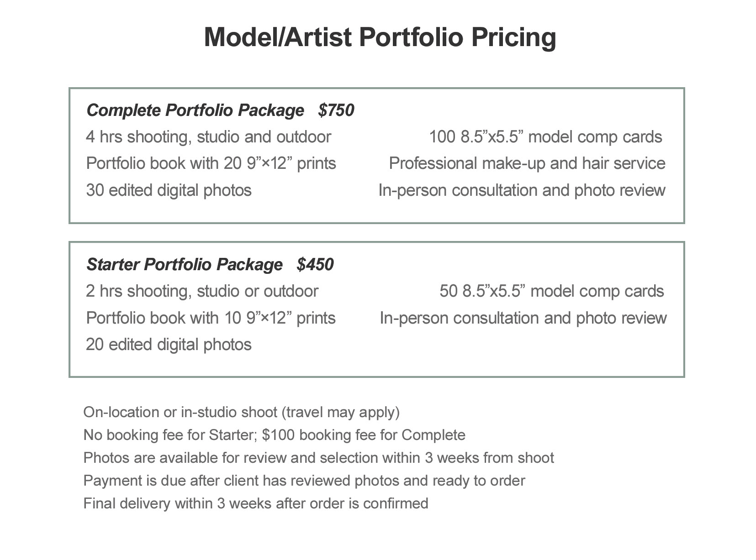Click the photos available for review note
This screenshot has height=560, width=756.
318,458
